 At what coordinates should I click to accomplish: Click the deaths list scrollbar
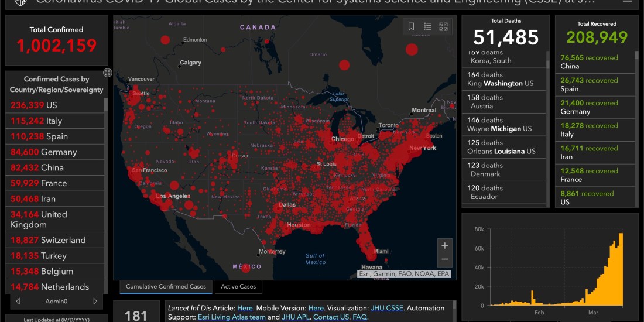click(x=548, y=129)
